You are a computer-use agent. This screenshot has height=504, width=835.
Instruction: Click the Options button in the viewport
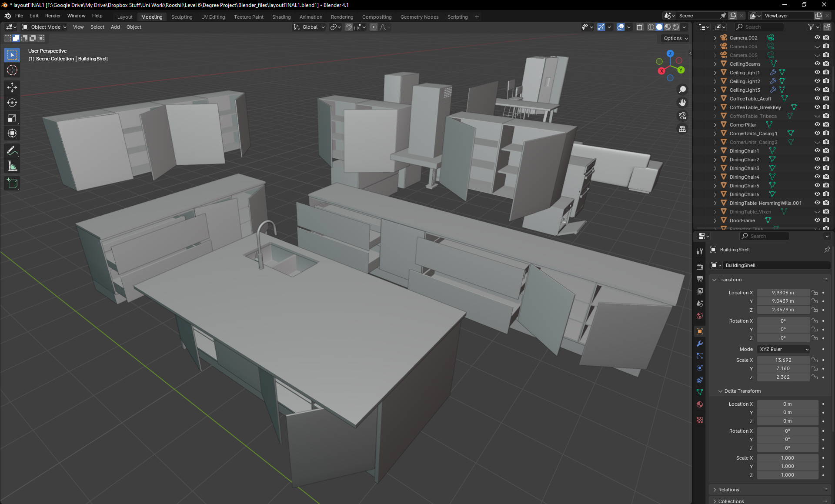point(675,38)
